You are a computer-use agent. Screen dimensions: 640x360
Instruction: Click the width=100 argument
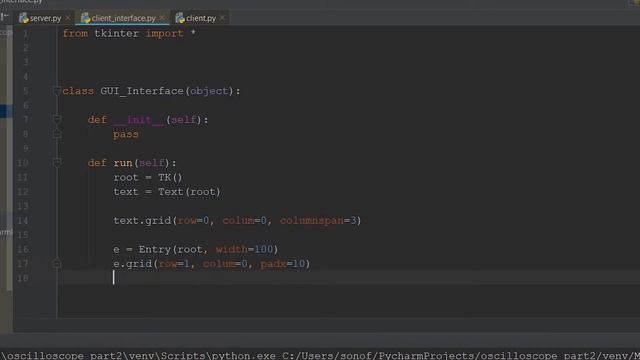[x=244, y=249]
